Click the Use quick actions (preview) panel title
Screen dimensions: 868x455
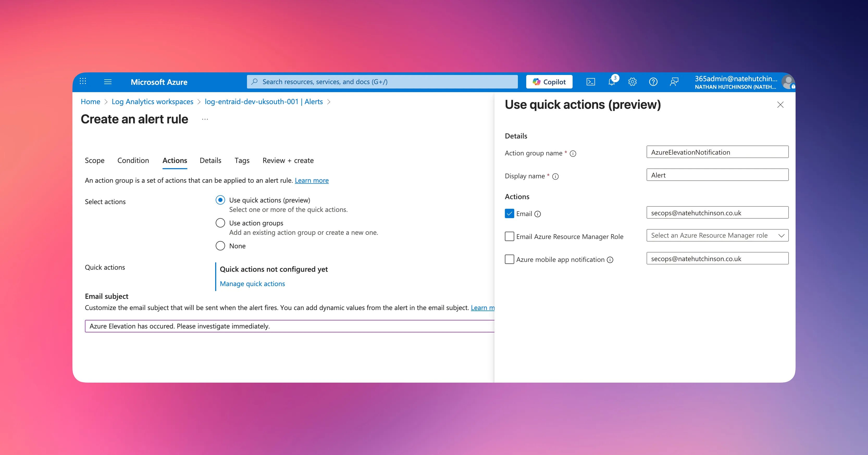point(583,105)
